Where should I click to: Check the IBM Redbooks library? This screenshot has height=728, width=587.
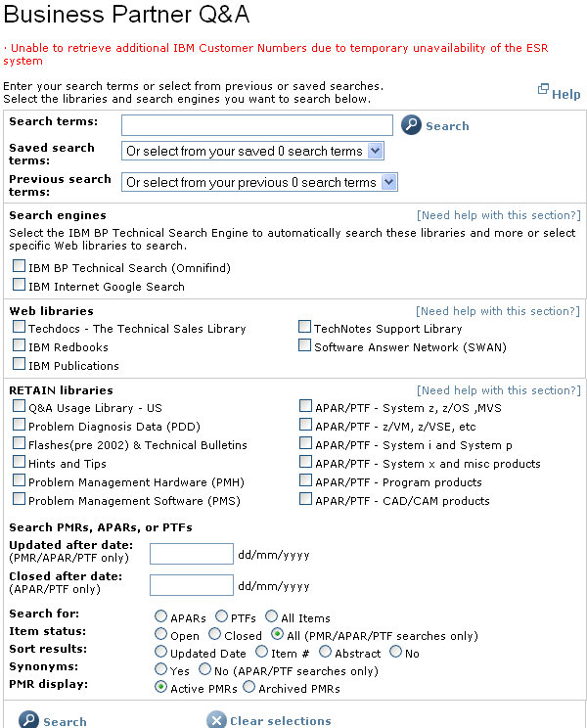[x=20, y=345]
